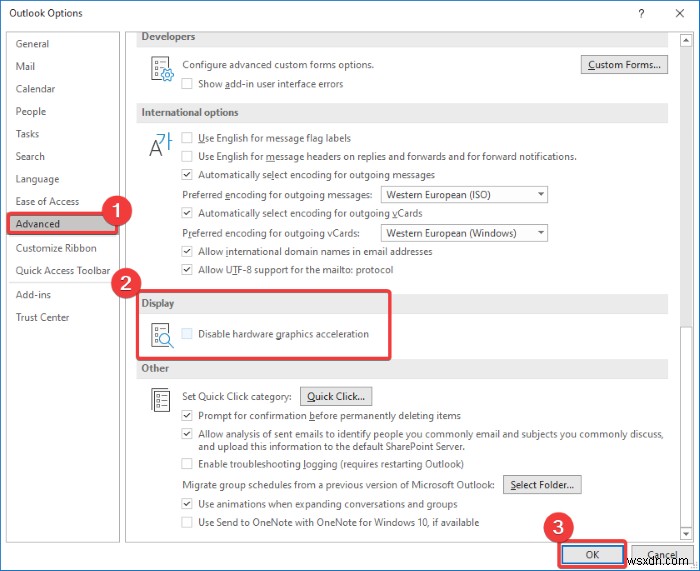The width and height of the screenshot is (700, 571).
Task: Click the Quick Click... button
Action: (336, 396)
